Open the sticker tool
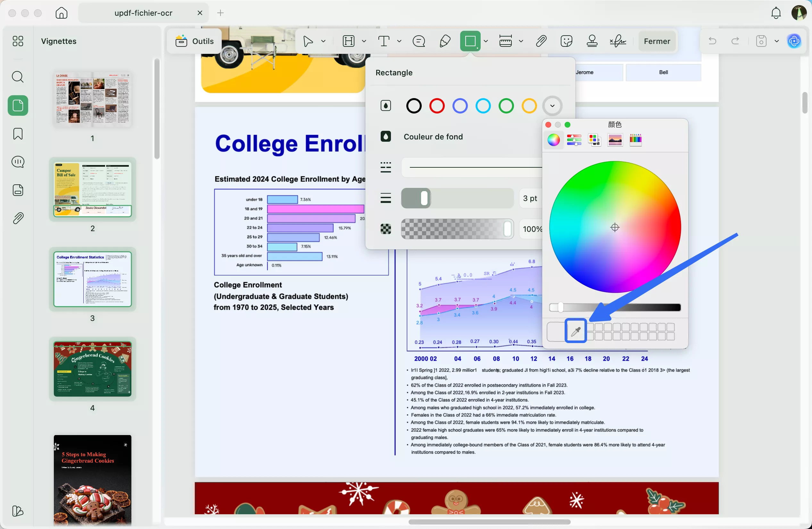The height and width of the screenshot is (529, 812). point(566,41)
